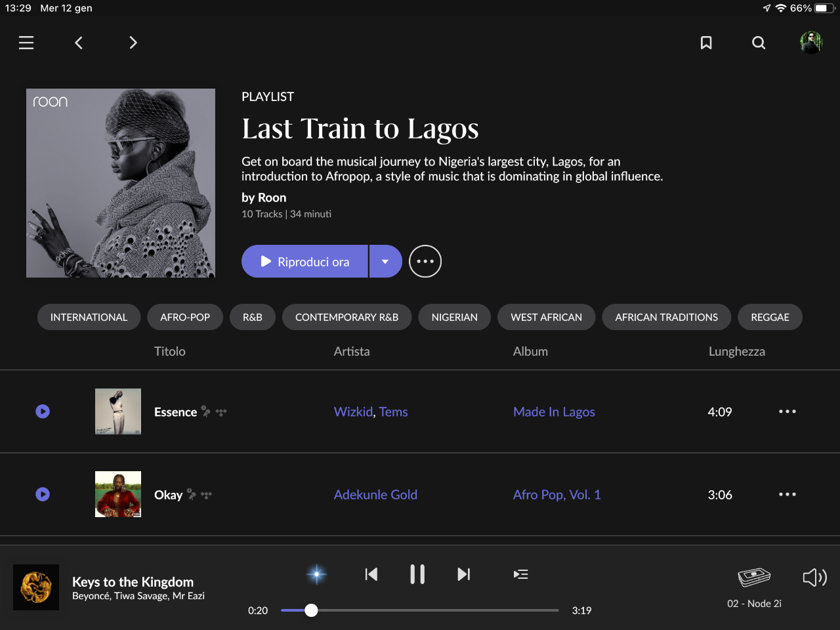Go back with the left arrow

(79, 43)
